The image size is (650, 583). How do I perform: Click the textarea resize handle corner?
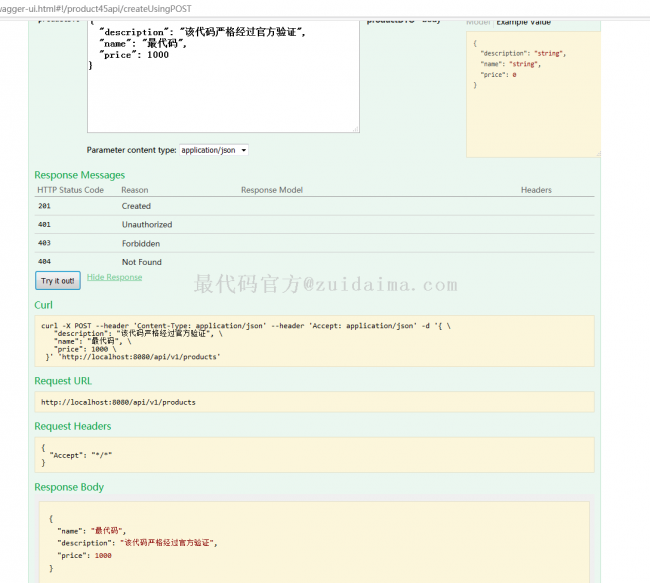point(354,128)
